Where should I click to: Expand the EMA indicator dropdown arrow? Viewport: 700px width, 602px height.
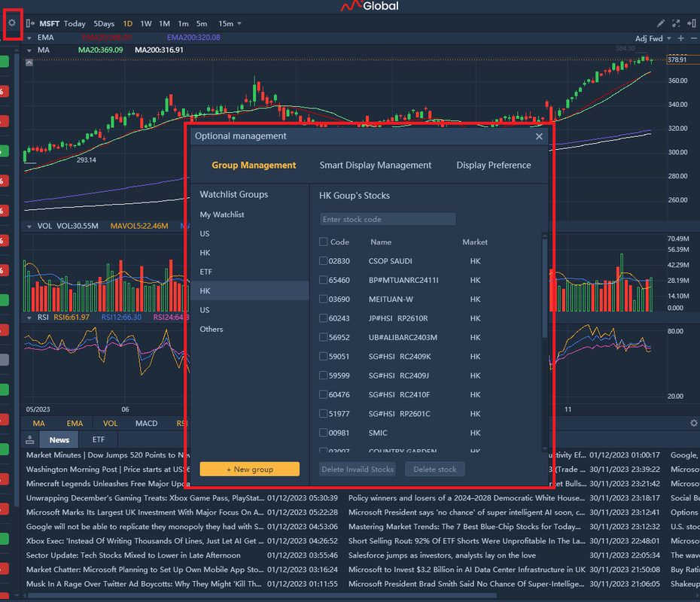(29, 38)
